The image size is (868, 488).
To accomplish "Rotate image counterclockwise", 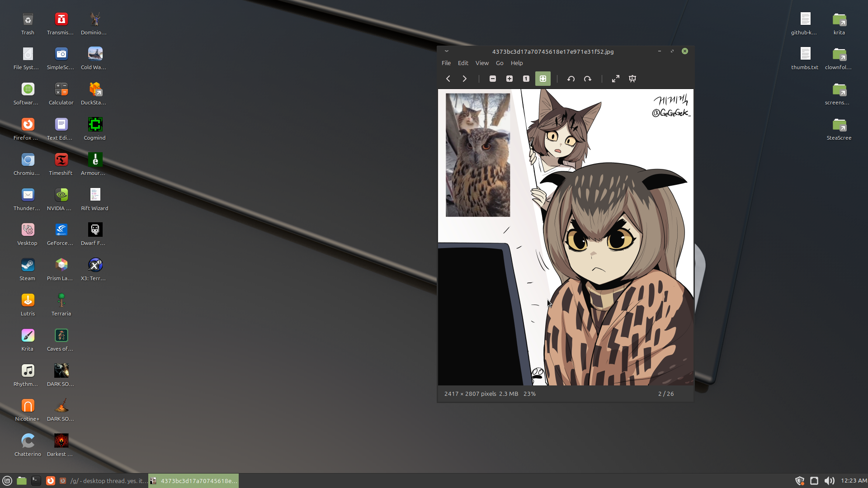I will tap(571, 79).
